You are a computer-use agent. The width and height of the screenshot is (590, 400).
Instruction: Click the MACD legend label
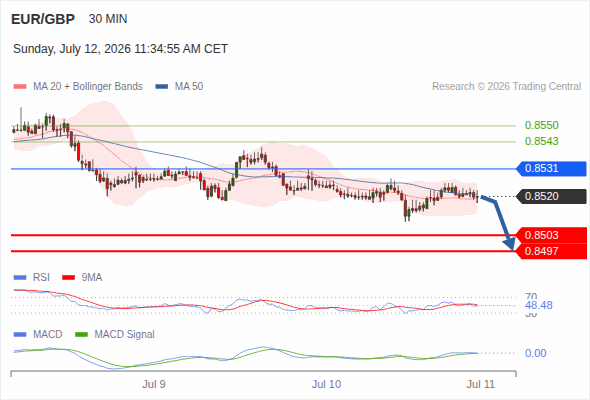pos(47,335)
